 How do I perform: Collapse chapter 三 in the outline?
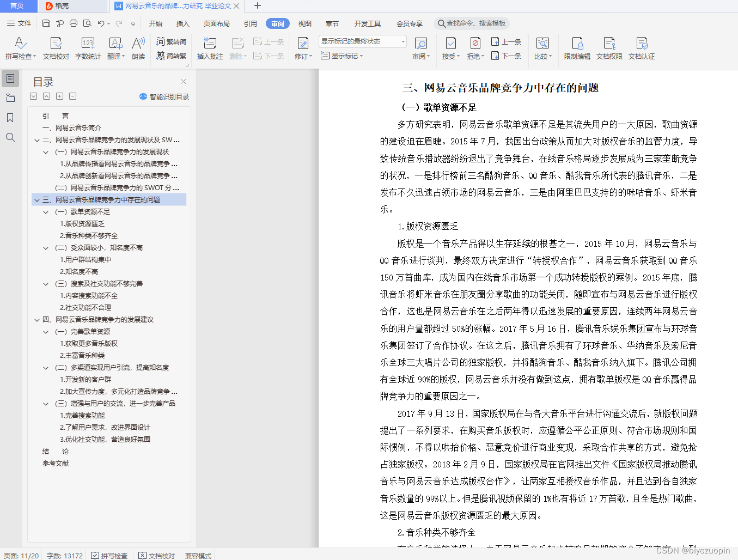coord(37,200)
